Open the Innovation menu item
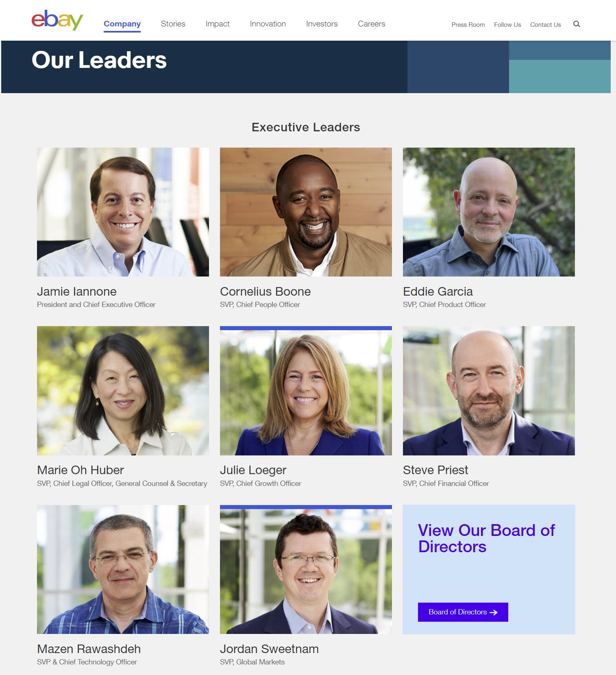616x675 pixels. 268,24
